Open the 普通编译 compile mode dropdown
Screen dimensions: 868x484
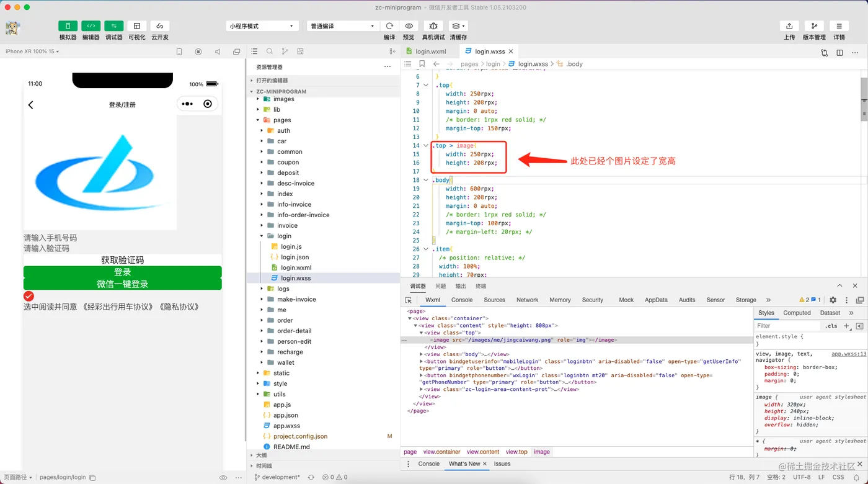coord(343,26)
